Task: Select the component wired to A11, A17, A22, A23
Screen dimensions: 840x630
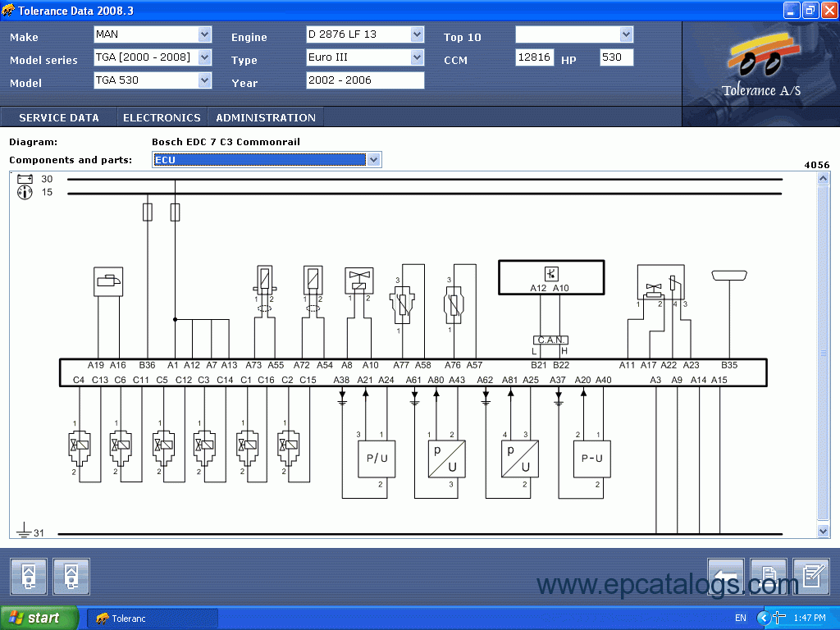Action: pos(660,282)
